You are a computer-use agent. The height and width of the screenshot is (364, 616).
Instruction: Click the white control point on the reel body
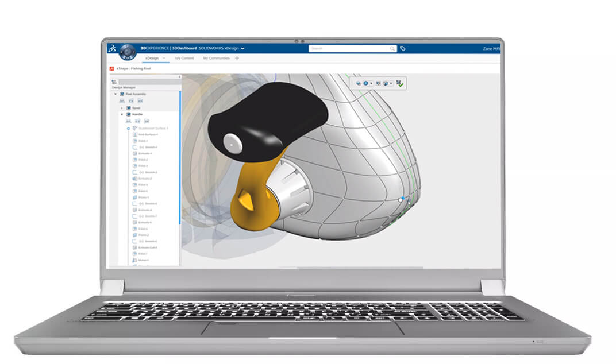tap(401, 200)
